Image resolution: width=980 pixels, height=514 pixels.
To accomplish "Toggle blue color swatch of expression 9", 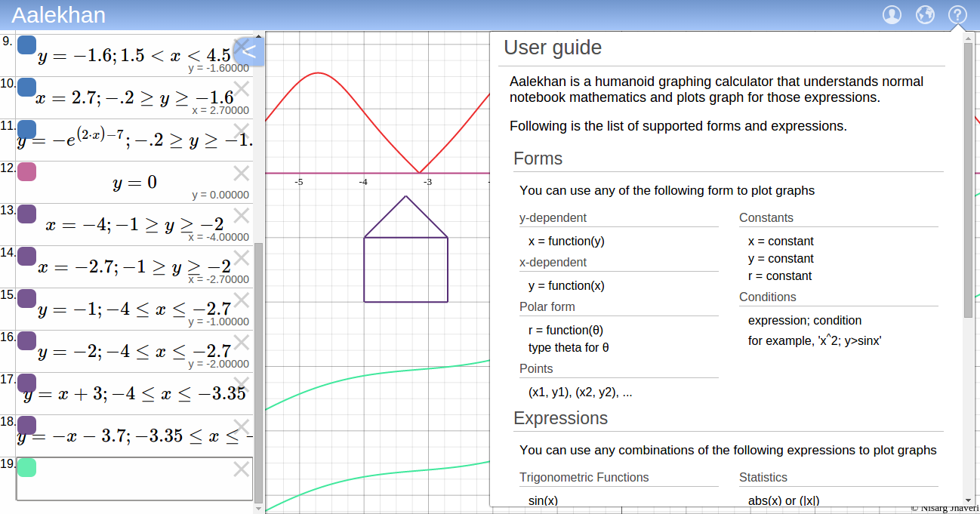I will click(x=26, y=45).
